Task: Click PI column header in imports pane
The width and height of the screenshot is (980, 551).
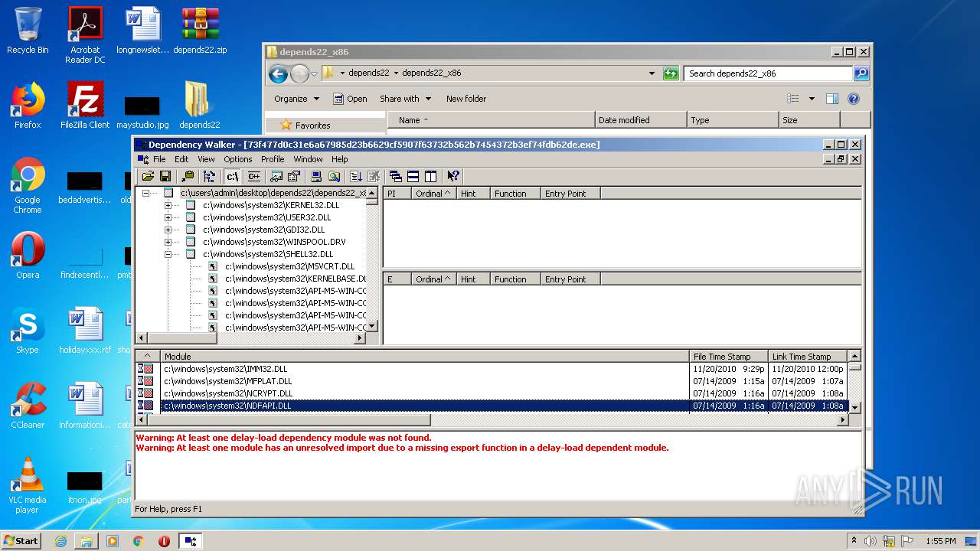Action: (397, 194)
